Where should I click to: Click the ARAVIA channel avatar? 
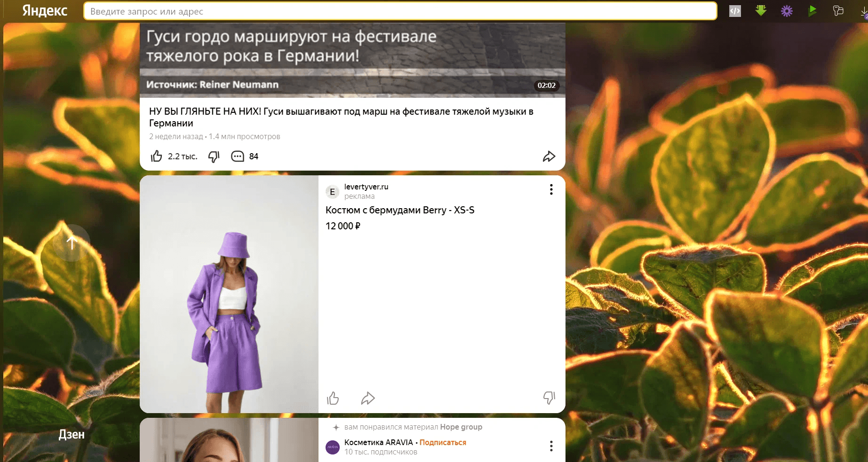332,447
